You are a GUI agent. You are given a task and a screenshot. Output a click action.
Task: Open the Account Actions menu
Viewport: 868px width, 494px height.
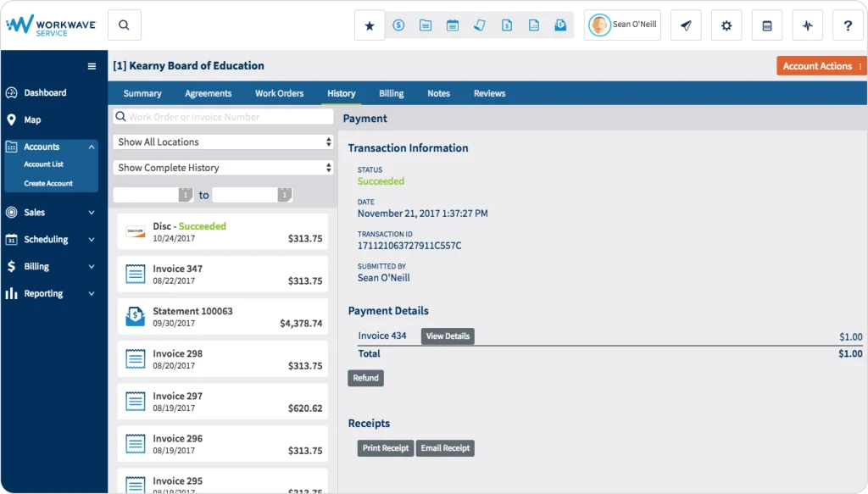[821, 65]
